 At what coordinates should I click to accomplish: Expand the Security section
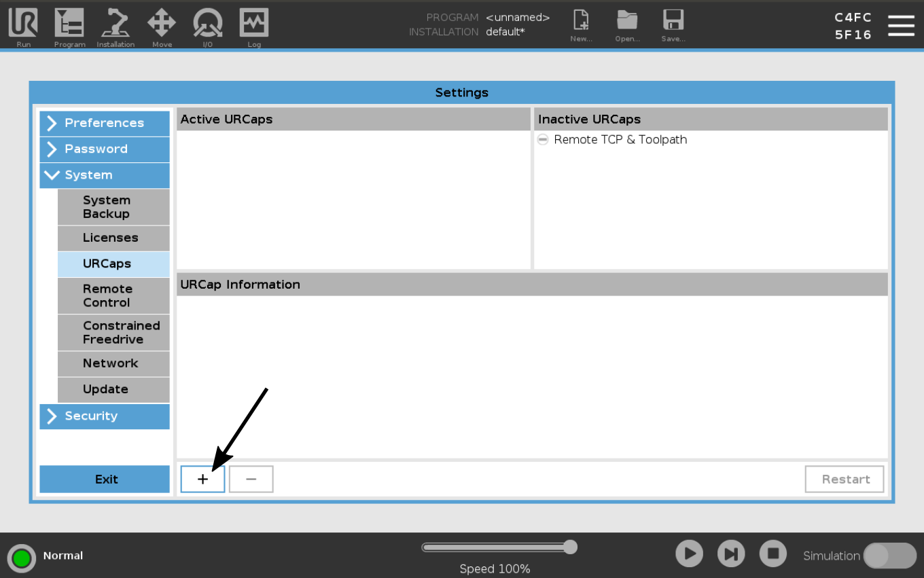pos(104,416)
